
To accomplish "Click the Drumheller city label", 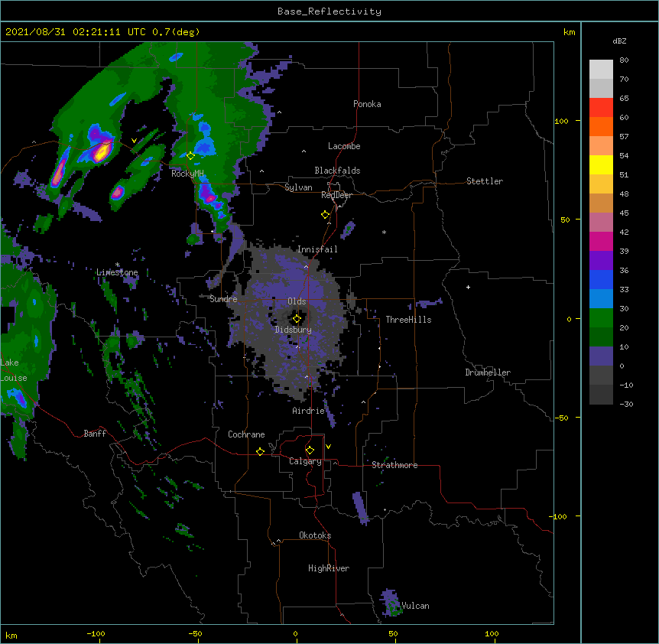I will point(488,372).
